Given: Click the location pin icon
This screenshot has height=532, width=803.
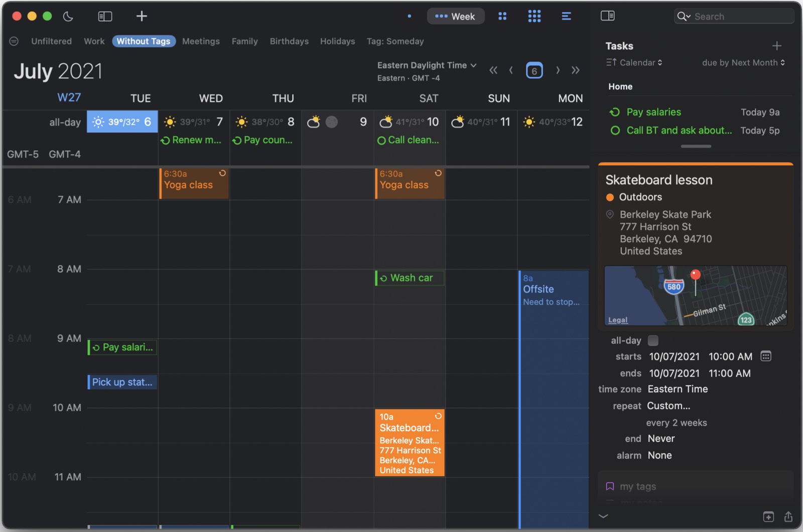Looking at the screenshot, I should pyautogui.click(x=610, y=214).
